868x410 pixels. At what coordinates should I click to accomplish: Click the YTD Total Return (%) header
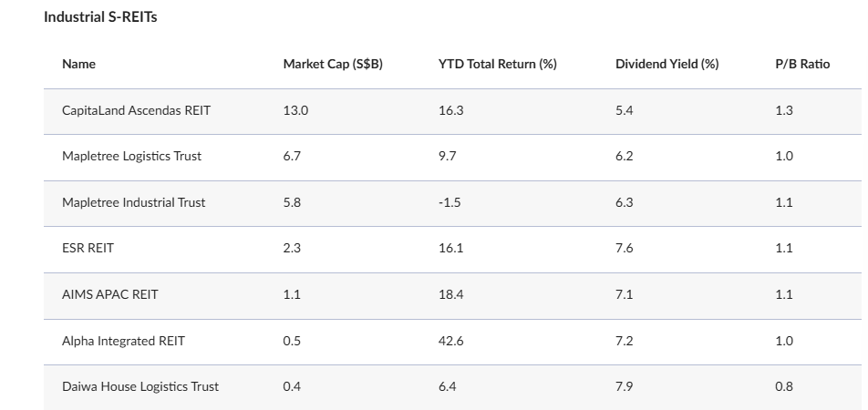coord(497,64)
